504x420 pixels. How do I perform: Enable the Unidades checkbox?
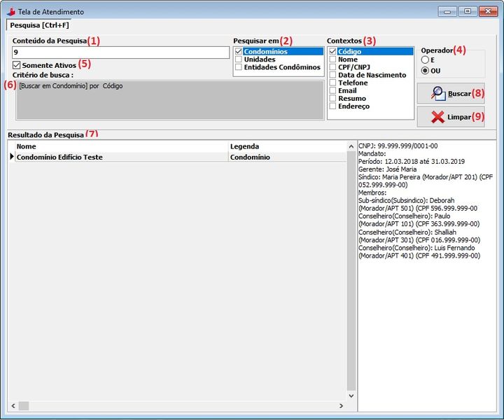pos(239,59)
